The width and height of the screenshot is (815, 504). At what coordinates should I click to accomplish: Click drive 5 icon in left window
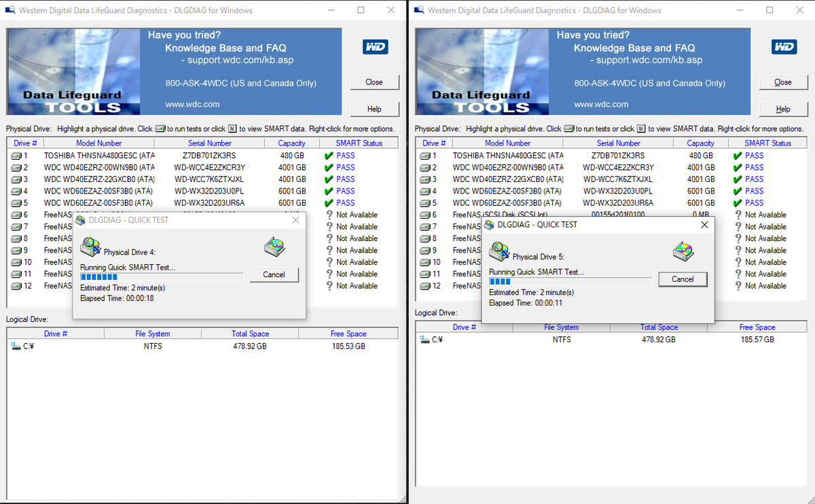click(16, 203)
